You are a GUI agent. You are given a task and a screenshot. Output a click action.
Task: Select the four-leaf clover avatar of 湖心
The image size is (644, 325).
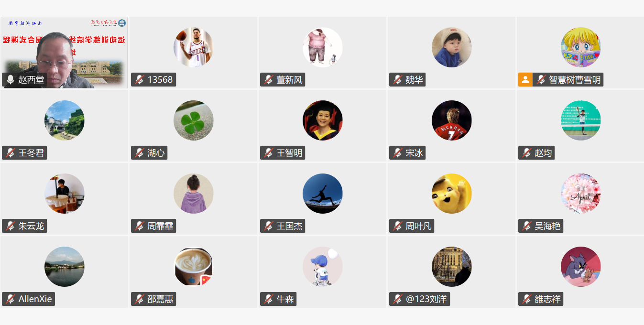pyautogui.click(x=193, y=120)
